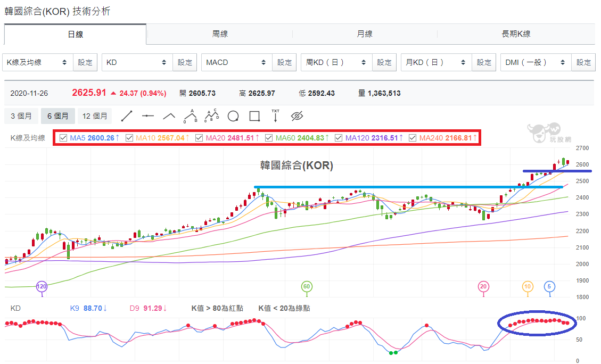601x364 pixels.
Task: Uncheck the MA120 moving average checkbox
Action: [339, 138]
